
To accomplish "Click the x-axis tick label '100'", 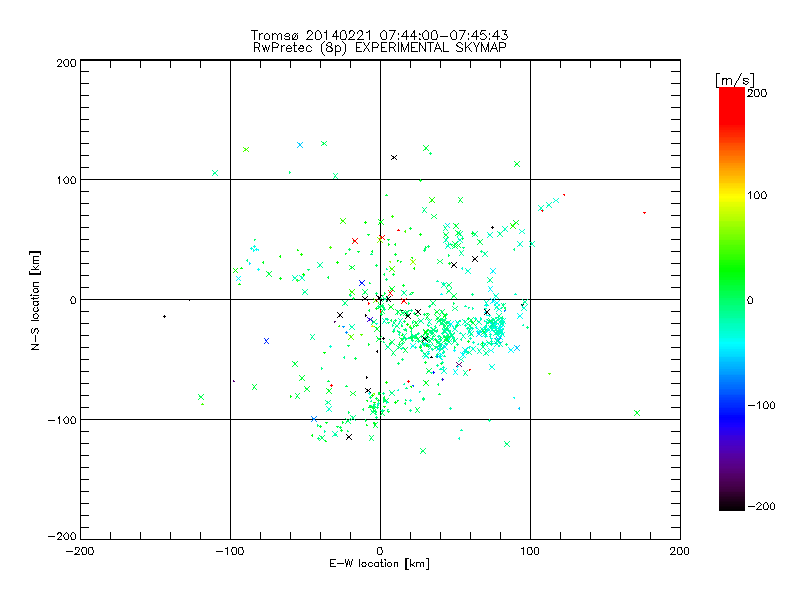I will tap(530, 552).
